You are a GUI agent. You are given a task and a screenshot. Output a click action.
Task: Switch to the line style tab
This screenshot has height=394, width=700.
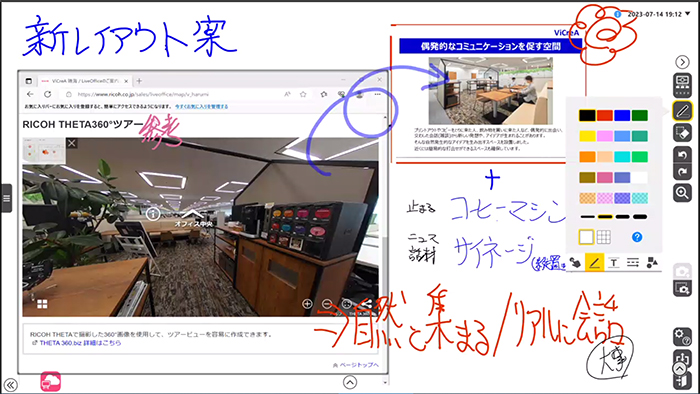(633, 263)
